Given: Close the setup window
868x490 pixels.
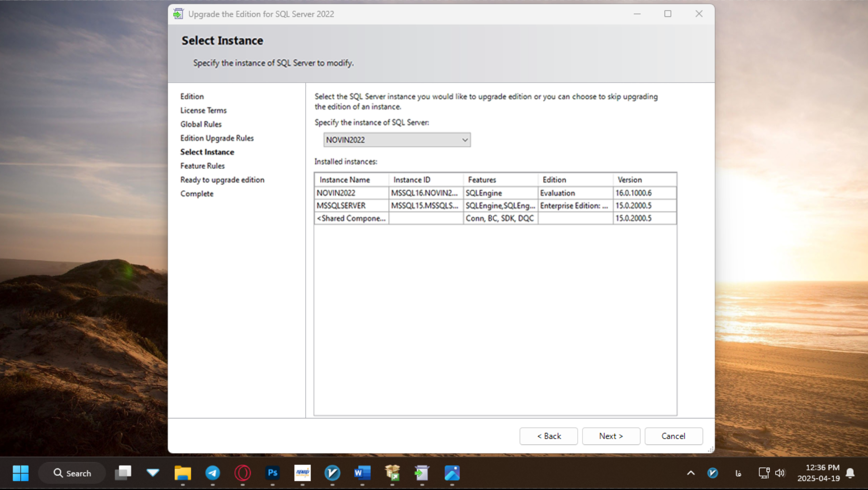Looking at the screenshot, I should click(699, 14).
